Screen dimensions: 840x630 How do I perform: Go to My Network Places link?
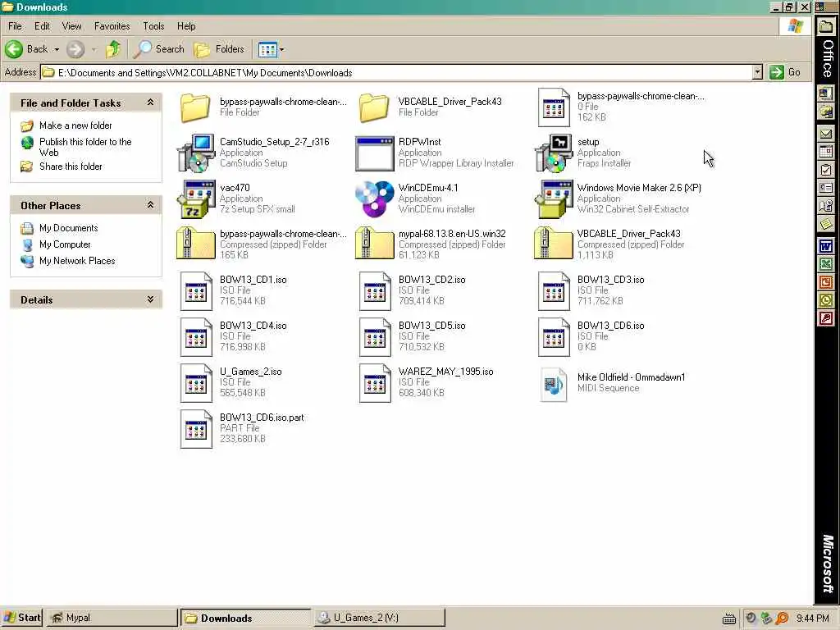point(77,261)
